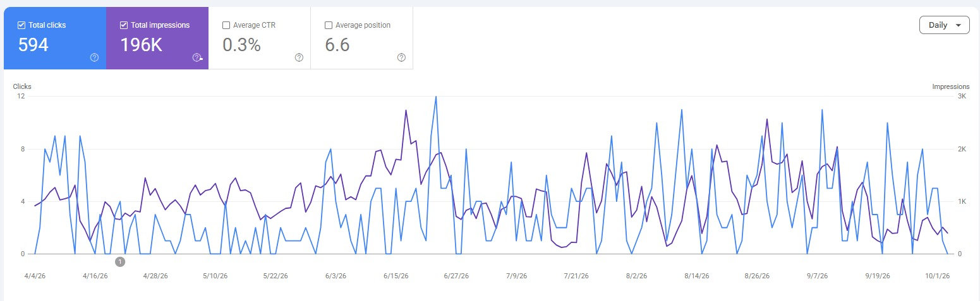Click the 6/15/26 date axis label
The image size is (980, 301).
point(396,276)
